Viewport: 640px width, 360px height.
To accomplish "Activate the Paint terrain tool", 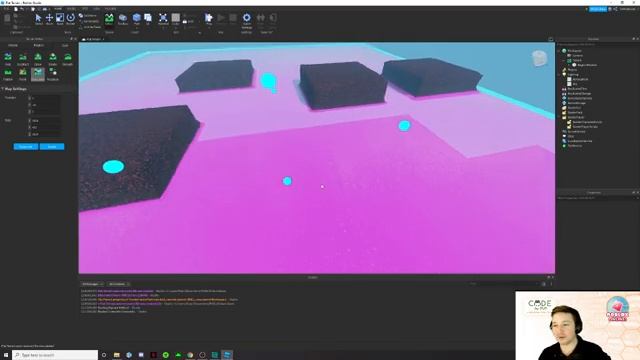I will point(23,75).
